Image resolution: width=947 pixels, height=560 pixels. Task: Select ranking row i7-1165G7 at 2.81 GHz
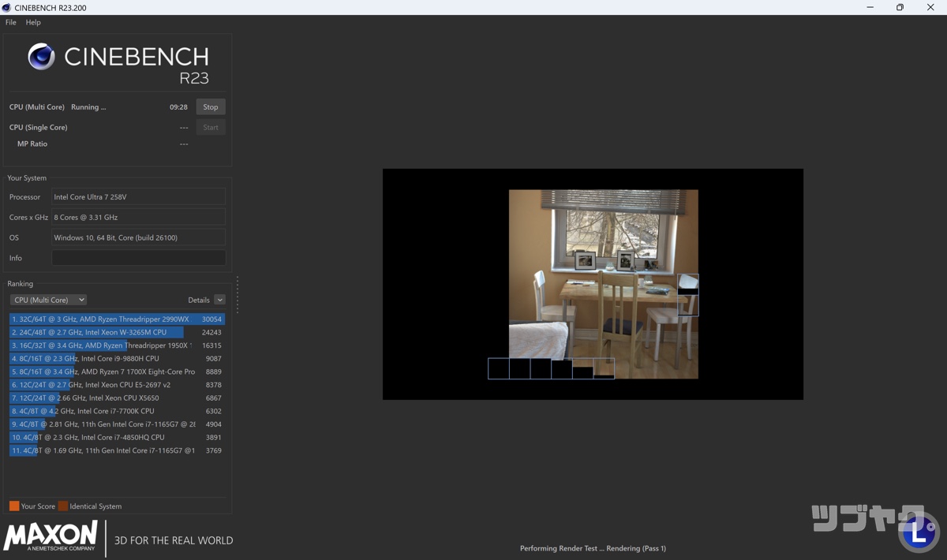[x=117, y=424]
